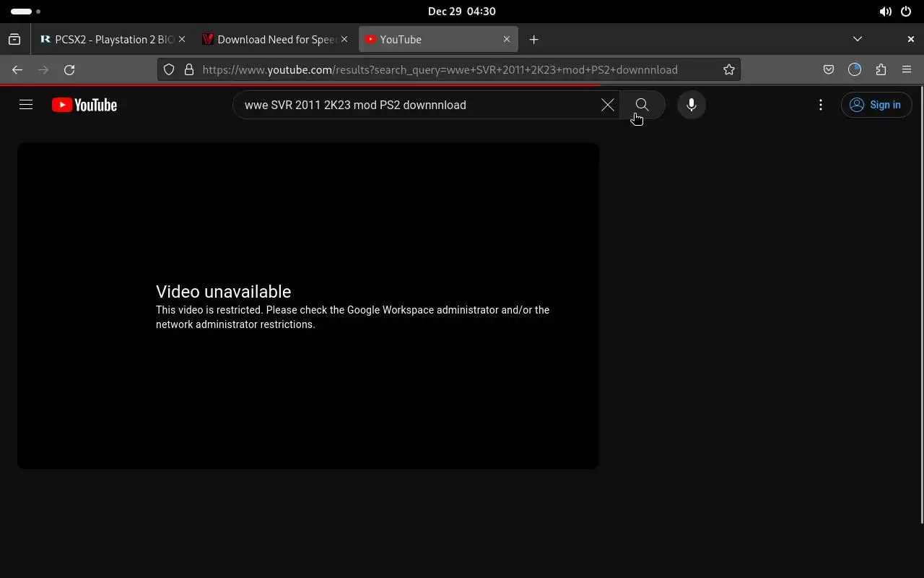Open Firefox tracking protection shield

(x=169, y=69)
